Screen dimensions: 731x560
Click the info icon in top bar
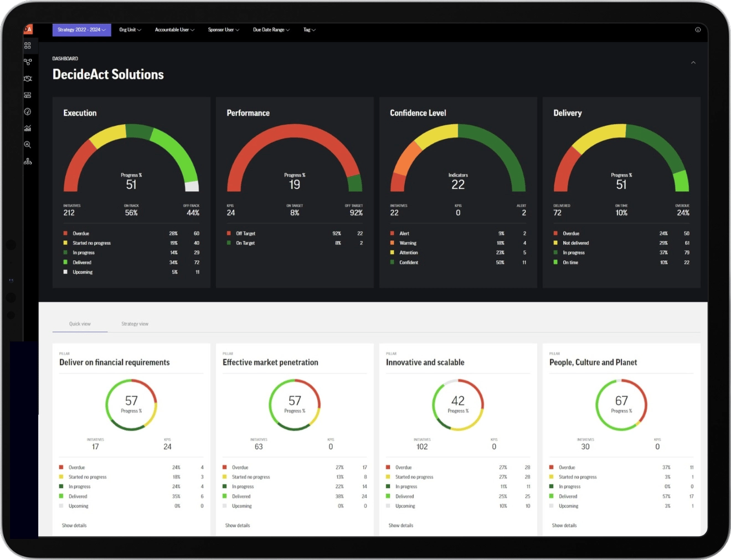coord(698,30)
